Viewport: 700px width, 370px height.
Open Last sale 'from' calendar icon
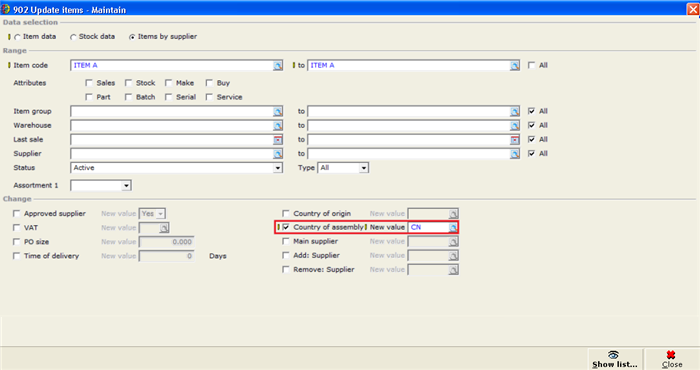278,140
